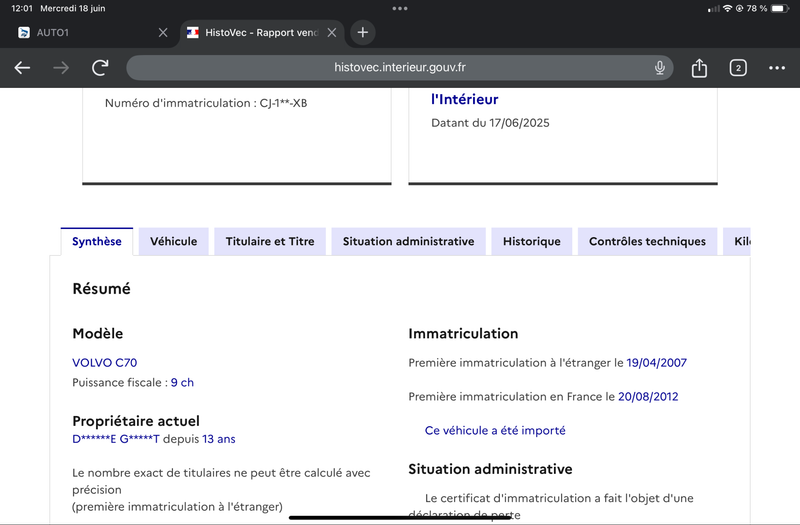Click the VOLVO C70 model text
The image size is (800, 525).
[105, 363]
